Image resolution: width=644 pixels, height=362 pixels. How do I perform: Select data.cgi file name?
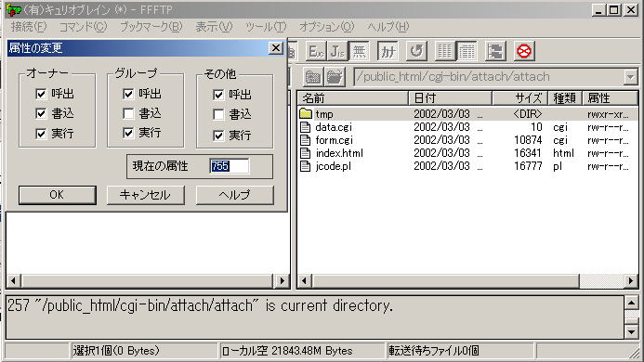[334, 127]
